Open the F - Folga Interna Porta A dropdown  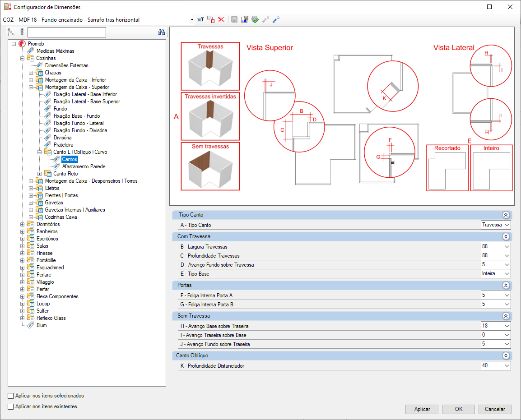[x=507, y=295]
